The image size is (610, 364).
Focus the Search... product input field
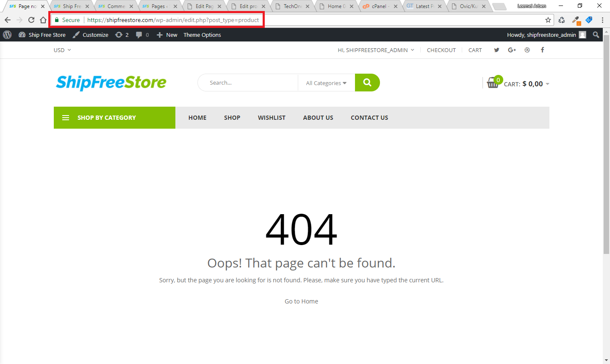(x=248, y=83)
